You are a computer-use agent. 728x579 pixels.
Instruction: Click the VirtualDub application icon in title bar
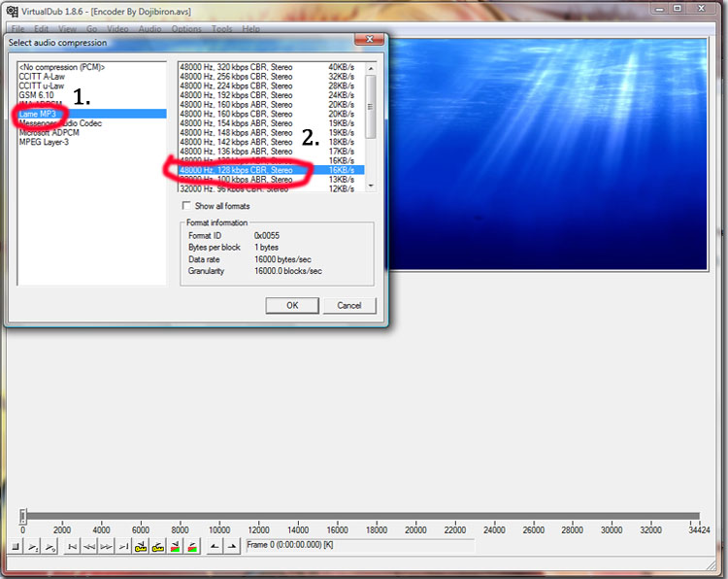(x=12, y=11)
